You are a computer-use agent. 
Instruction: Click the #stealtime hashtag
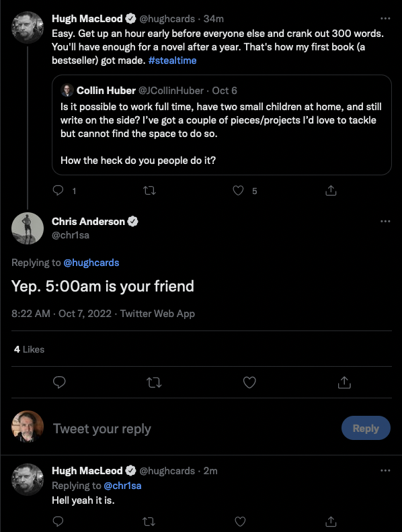click(x=173, y=60)
